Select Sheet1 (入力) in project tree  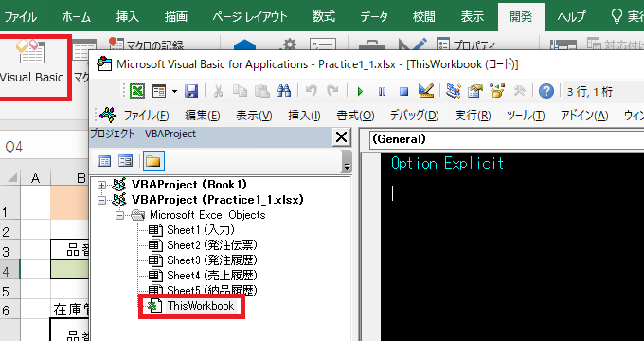(201, 230)
